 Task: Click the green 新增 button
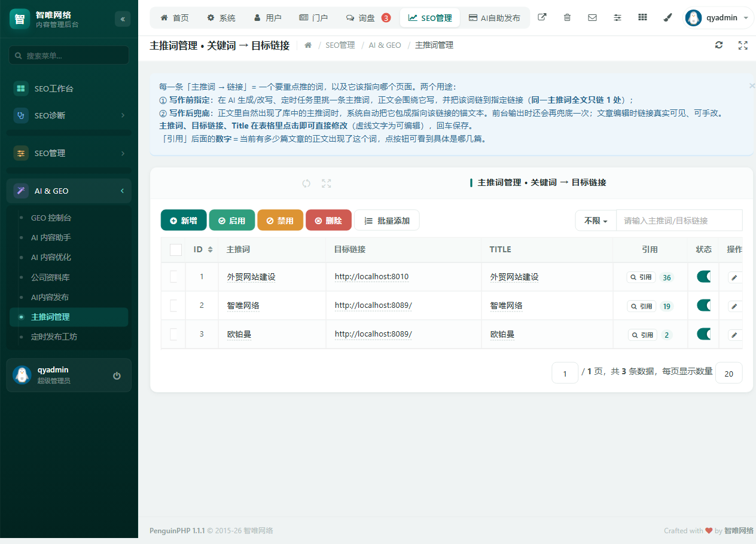(184, 220)
